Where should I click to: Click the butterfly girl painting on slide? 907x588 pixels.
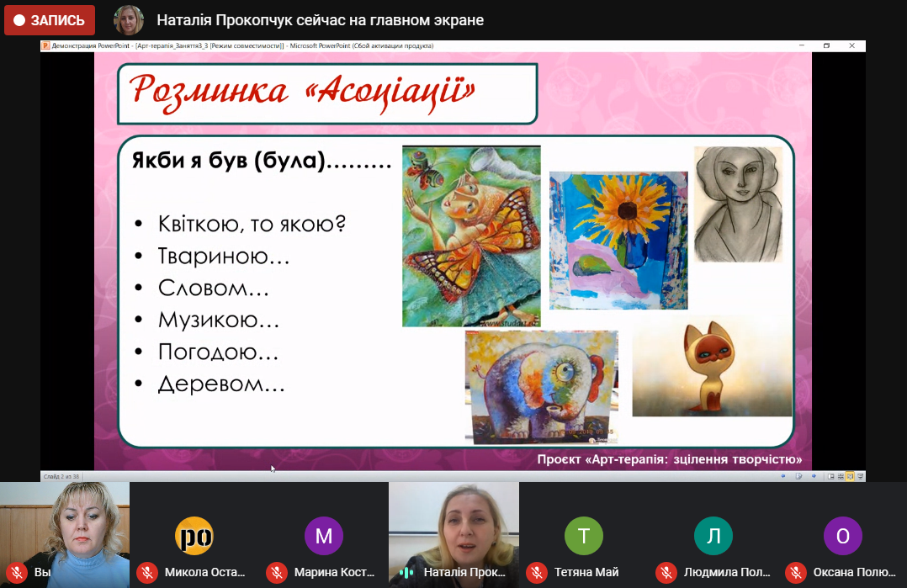(x=471, y=236)
